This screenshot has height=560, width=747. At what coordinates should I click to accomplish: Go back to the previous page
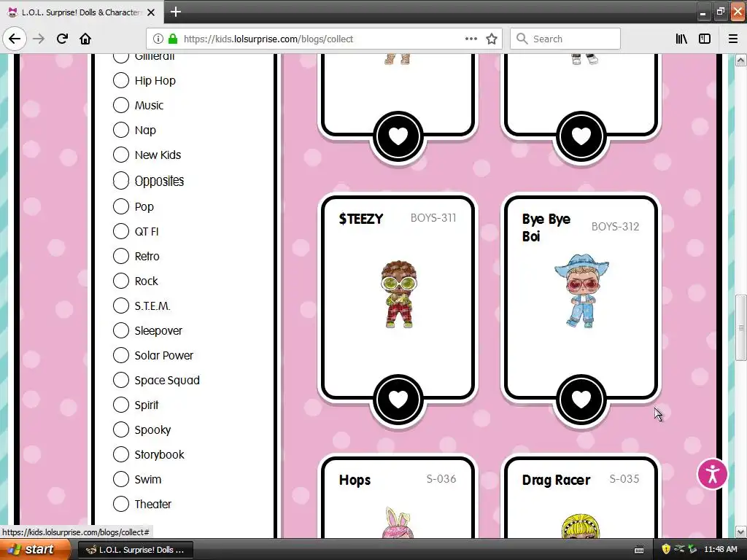(x=15, y=39)
